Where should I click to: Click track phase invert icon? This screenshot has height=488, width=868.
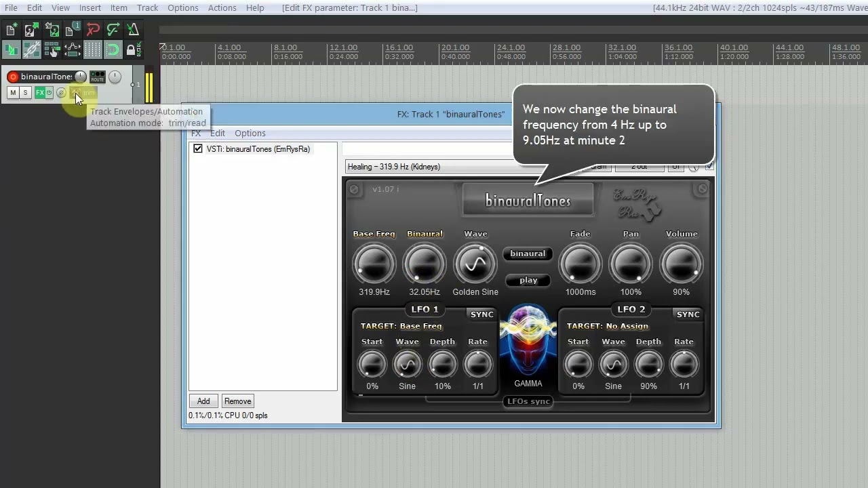coord(61,93)
